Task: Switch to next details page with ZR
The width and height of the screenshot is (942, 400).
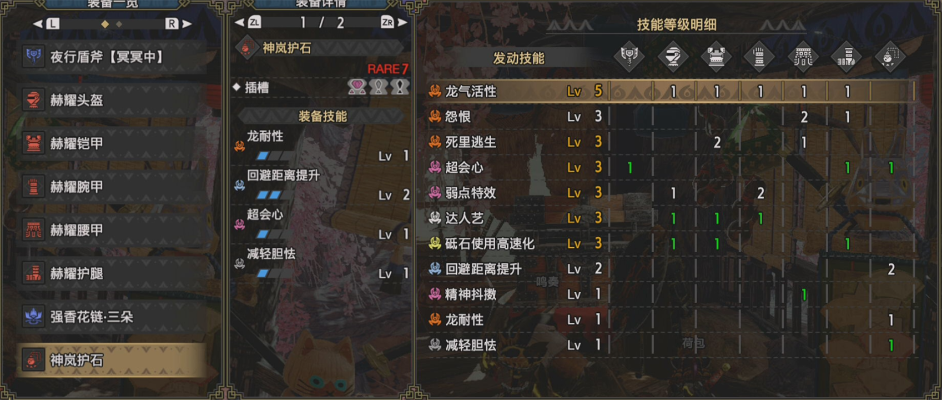Action: point(394,22)
